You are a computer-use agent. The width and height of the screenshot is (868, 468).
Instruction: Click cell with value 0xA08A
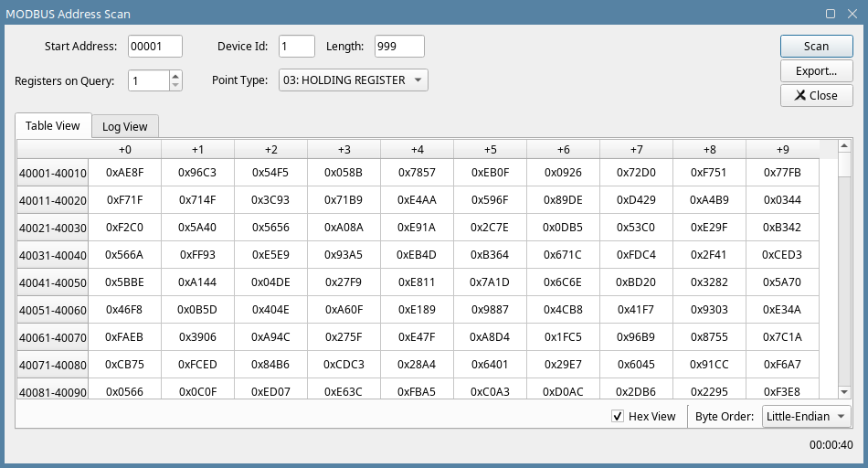click(344, 227)
